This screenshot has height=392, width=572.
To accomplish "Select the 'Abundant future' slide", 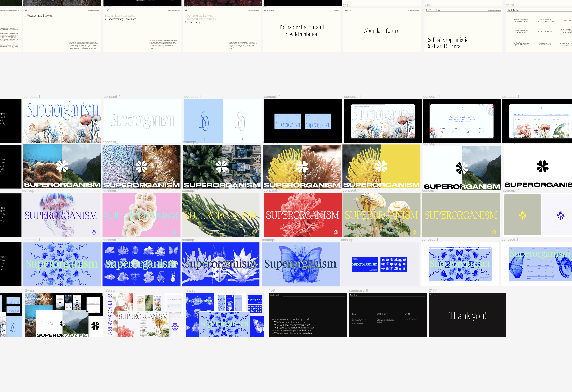I will point(381,31).
